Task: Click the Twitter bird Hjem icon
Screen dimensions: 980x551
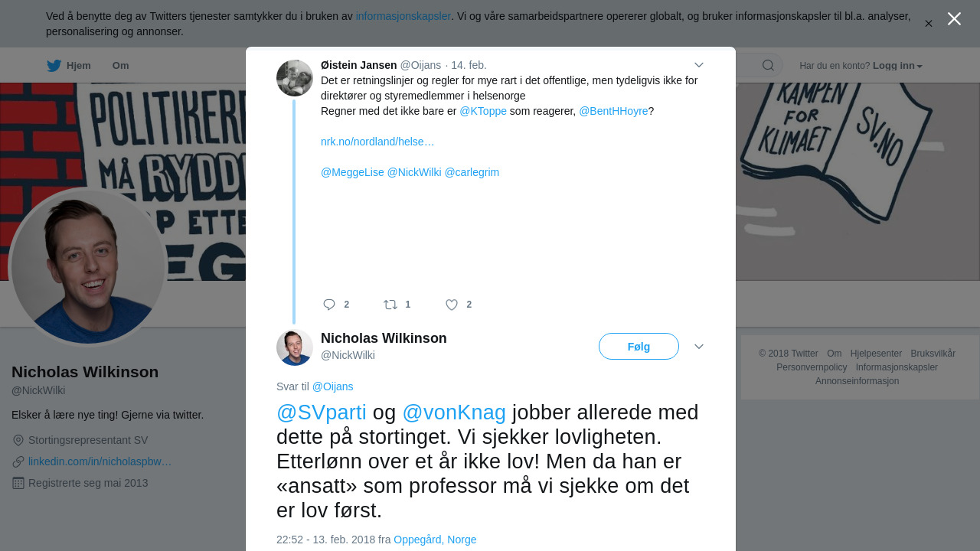Action: 54,66
